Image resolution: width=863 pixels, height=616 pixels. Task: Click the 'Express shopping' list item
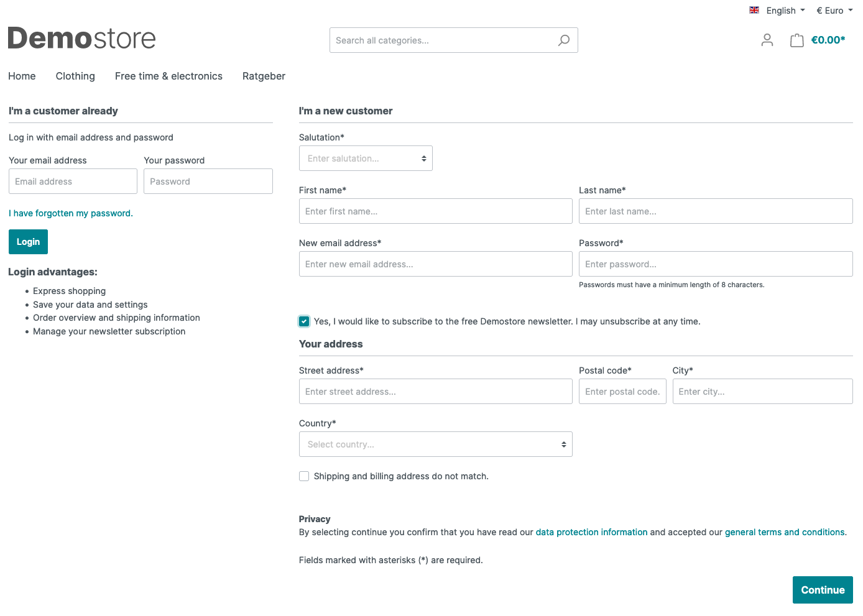(x=69, y=291)
